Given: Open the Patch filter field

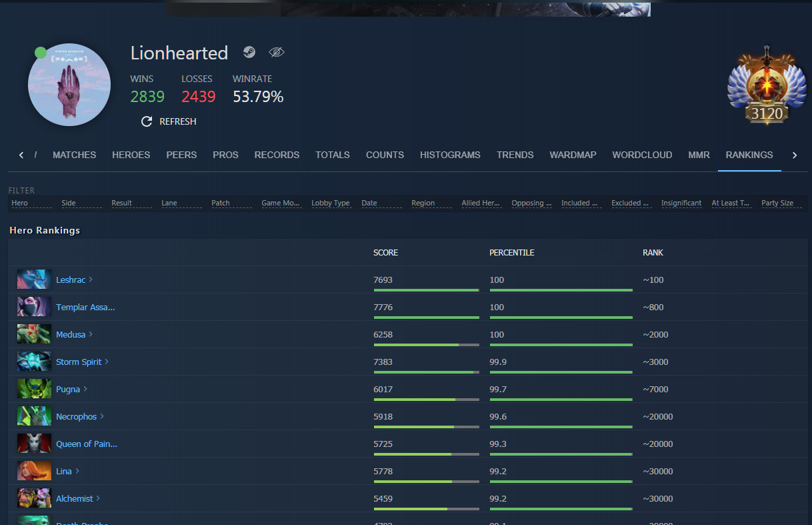Looking at the screenshot, I should point(232,203).
